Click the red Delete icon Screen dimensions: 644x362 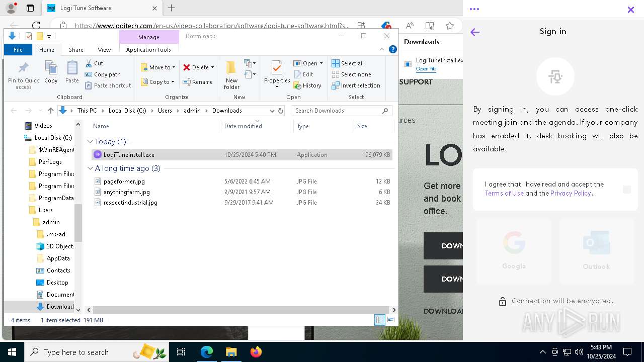click(x=187, y=67)
